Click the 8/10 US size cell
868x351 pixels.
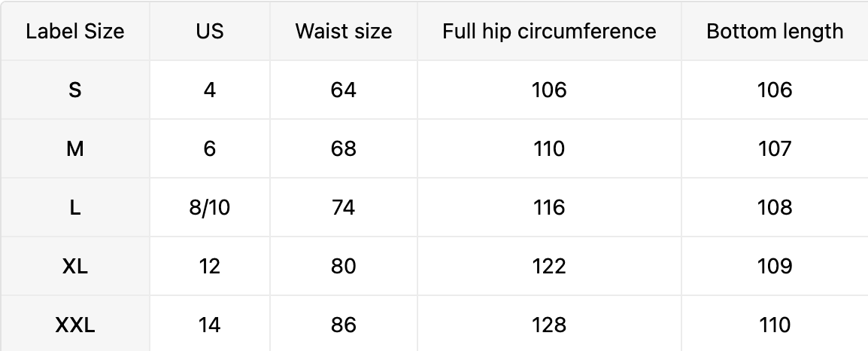point(209,208)
